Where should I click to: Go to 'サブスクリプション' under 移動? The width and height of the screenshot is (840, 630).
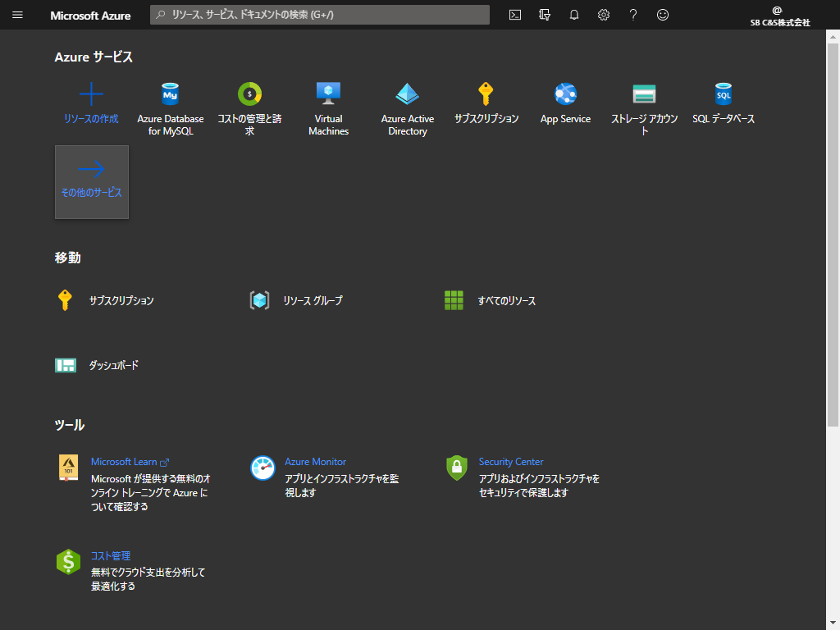click(121, 300)
